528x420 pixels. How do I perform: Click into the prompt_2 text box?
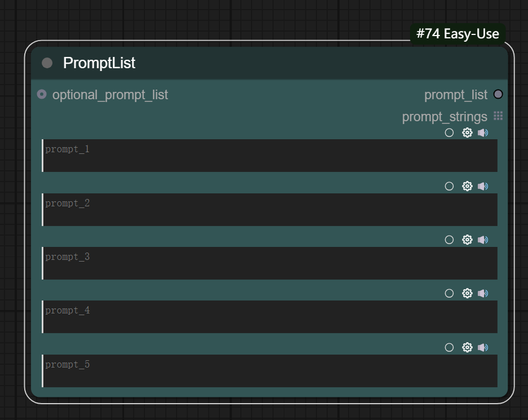270,210
